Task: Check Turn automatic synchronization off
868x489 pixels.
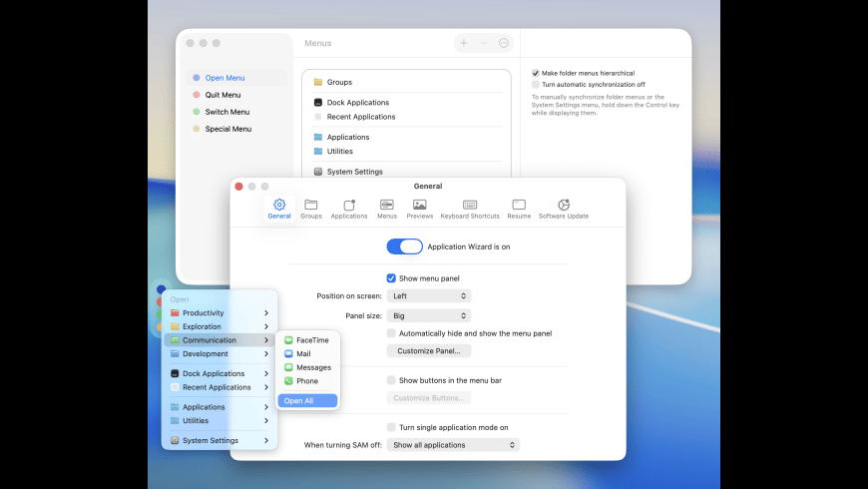Action: [x=536, y=84]
